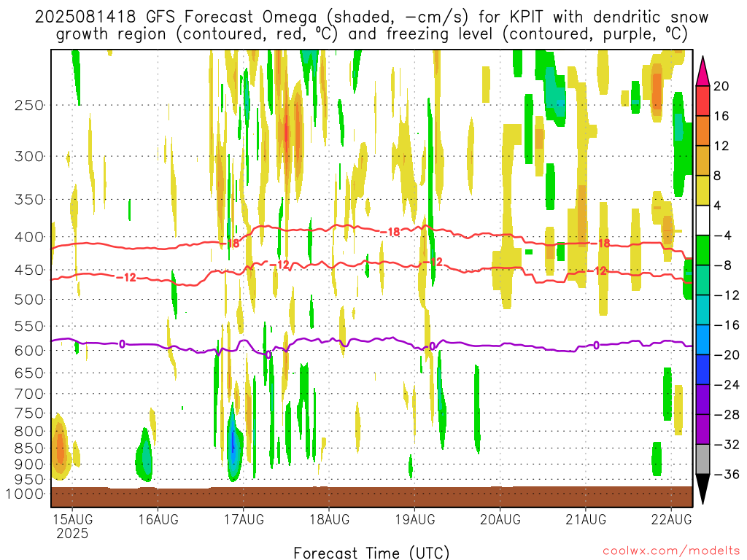The height and width of the screenshot is (560, 747).
Task: Click the 950 pressure level label
Action: [29, 480]
